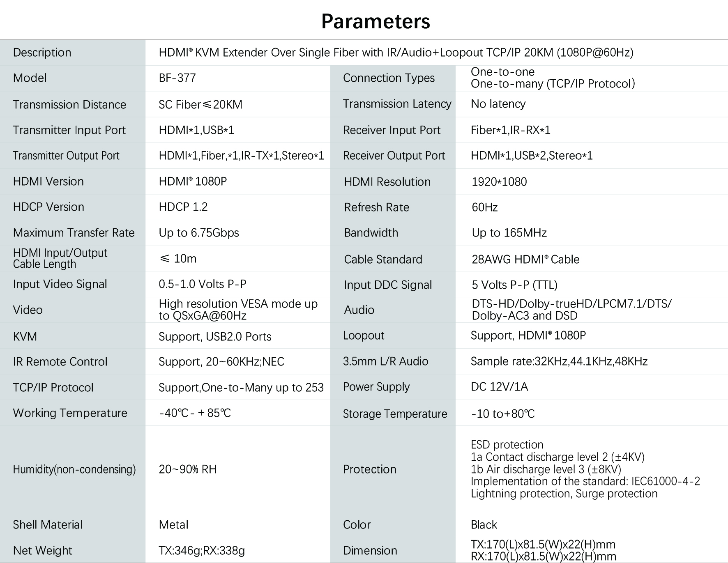Select the TX:346g;RX:338g net weight value

point(202,551)
